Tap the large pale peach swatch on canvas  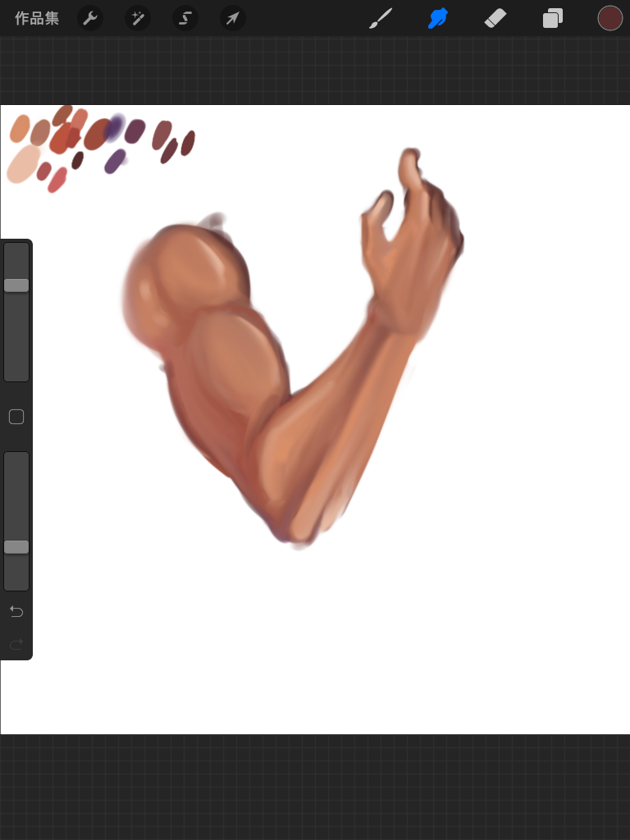24,164
